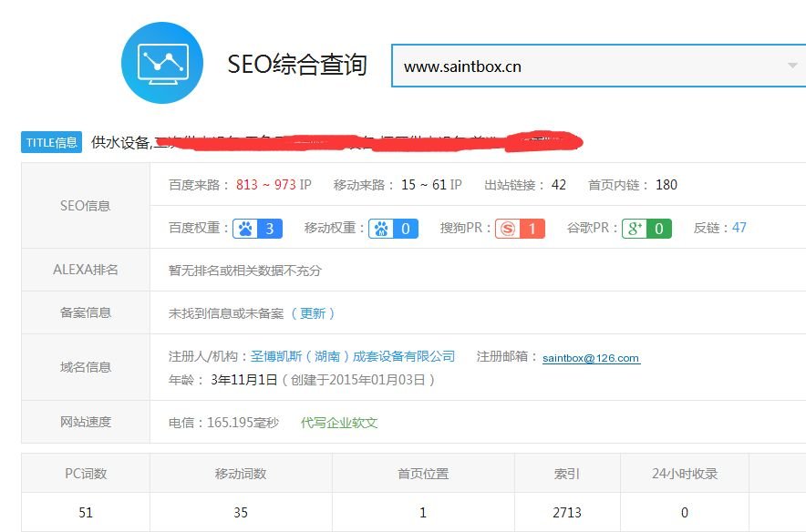Click the TITLE信息 label tag

[51, 142]
